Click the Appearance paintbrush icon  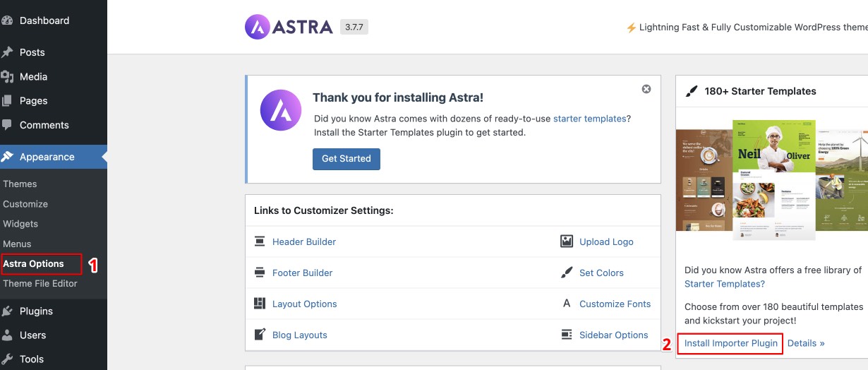coord(7,157)
